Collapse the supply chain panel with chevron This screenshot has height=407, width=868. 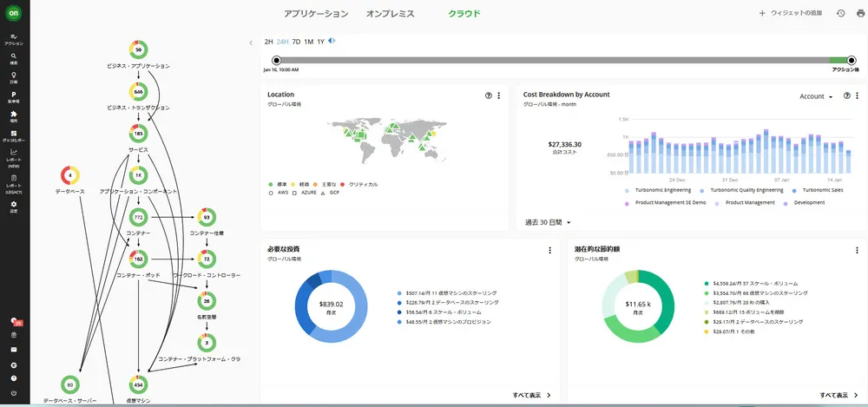point(251,42)
